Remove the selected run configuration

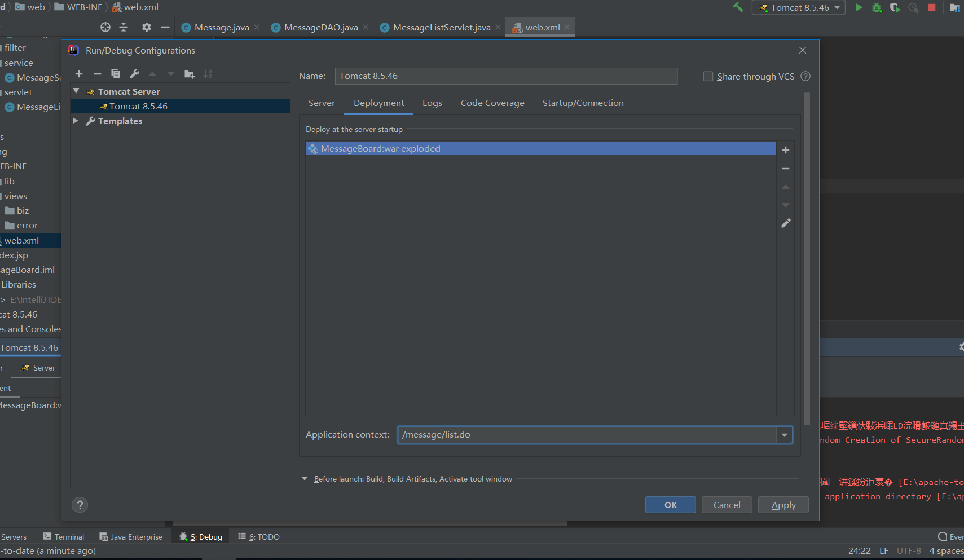click(98, 74)
